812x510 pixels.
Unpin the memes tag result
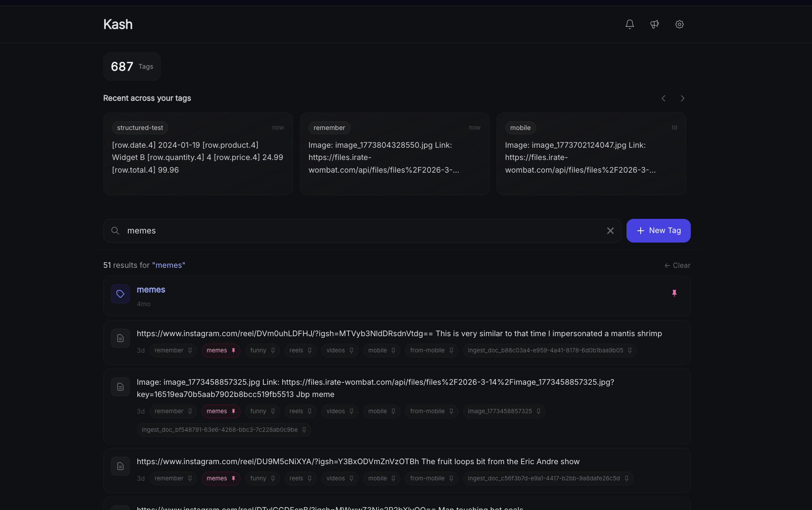[x=674, y=293]
